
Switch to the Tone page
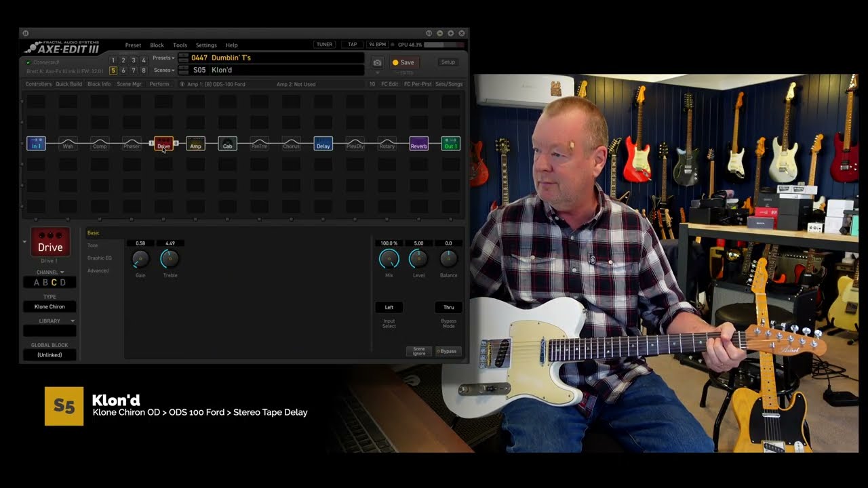tap(92, 245)
